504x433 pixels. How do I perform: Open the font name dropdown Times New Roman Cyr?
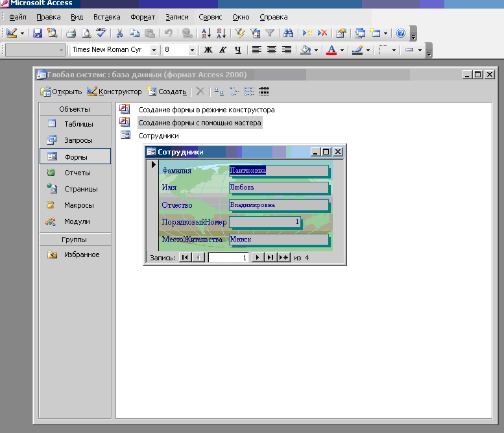point(154,50)
